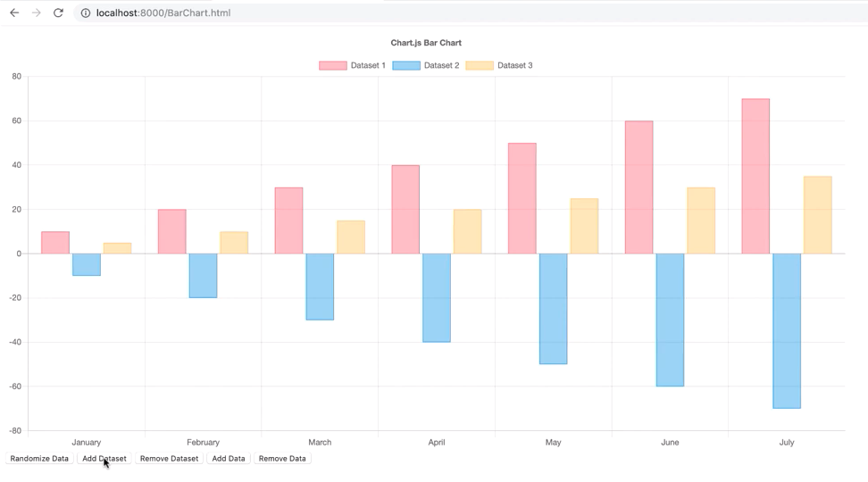Click the yellow April bar at 20
This screenshot has width=868, height=482.
[x=468, y=232]
